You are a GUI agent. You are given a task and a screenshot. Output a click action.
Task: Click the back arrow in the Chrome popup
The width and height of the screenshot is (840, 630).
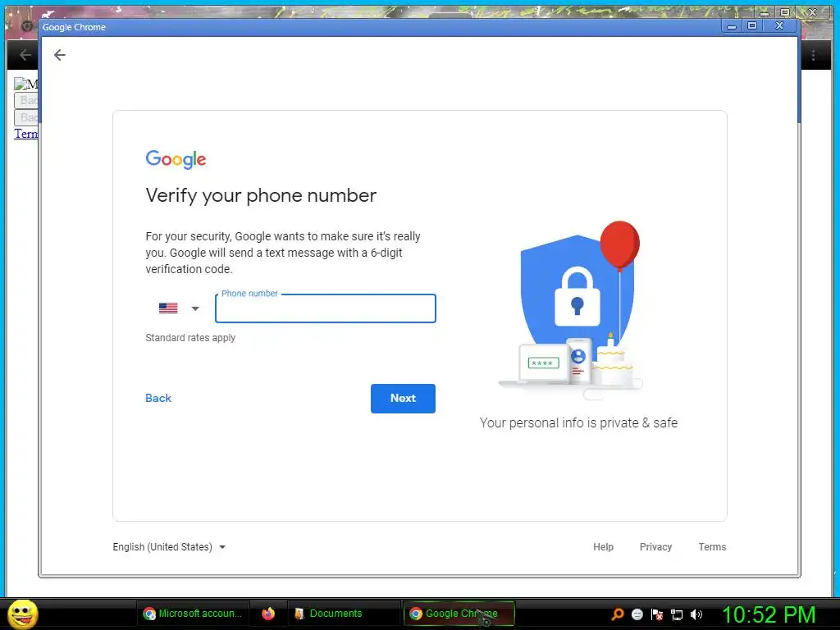click(59, 55)
